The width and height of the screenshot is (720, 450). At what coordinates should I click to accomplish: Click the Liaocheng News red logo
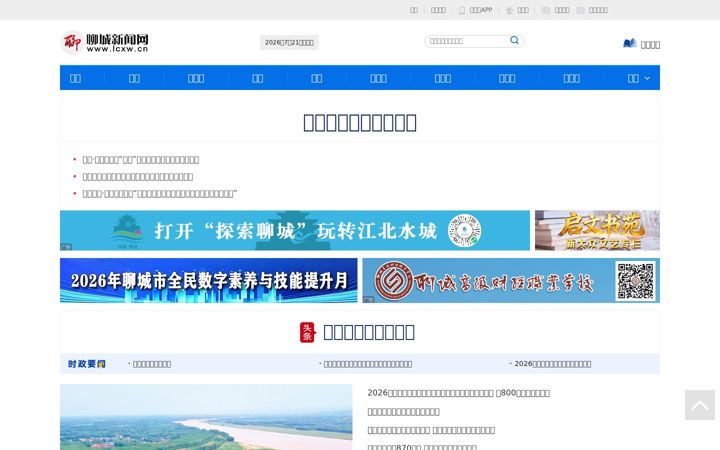pyautogui.click(x=105, y=43)
